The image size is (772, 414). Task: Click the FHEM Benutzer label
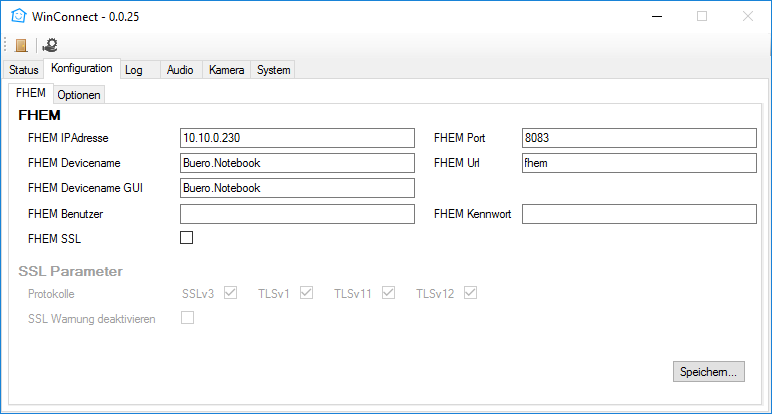click(x=65, y=214)
